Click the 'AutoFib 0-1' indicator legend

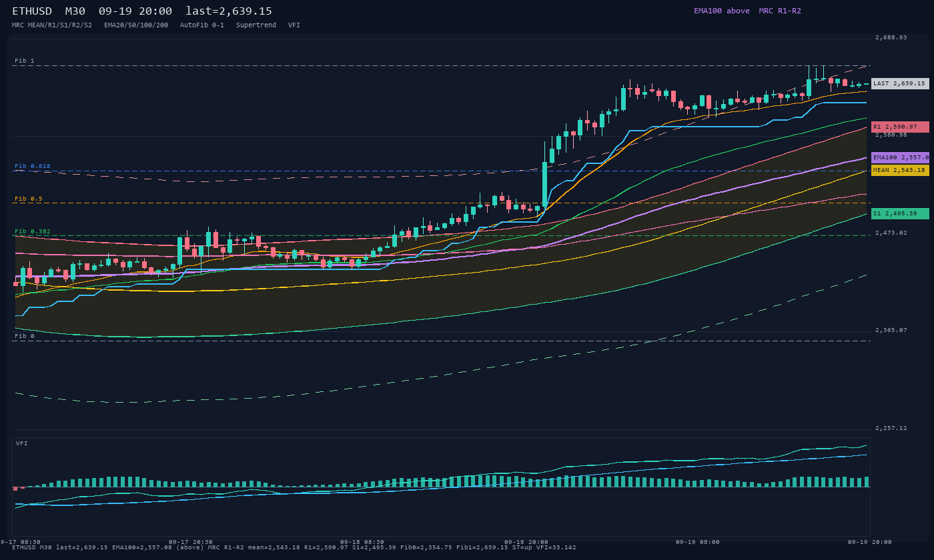[x=202, y=25]
